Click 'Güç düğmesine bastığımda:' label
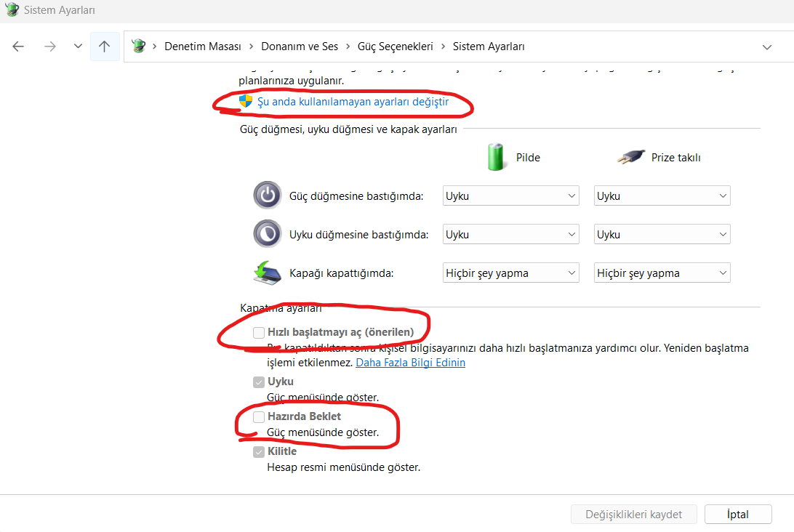This screenshot has height=532, width=794. [x=356, y=196]
